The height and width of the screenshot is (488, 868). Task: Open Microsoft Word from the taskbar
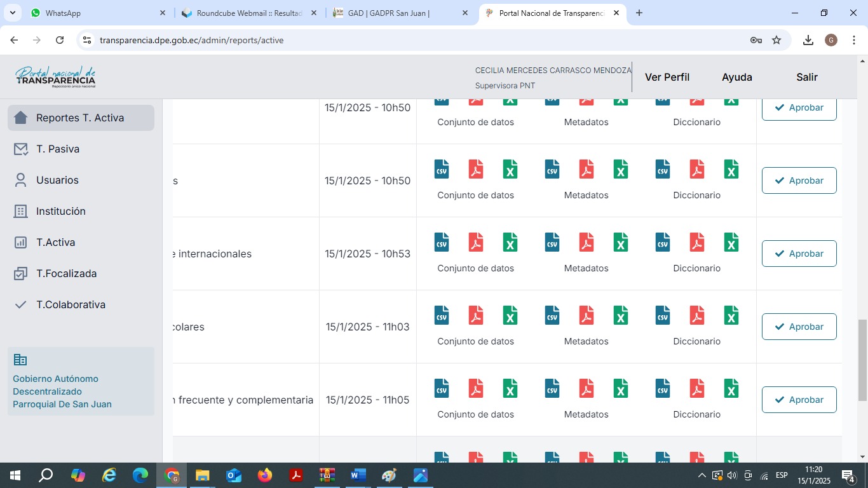[358, 475]
